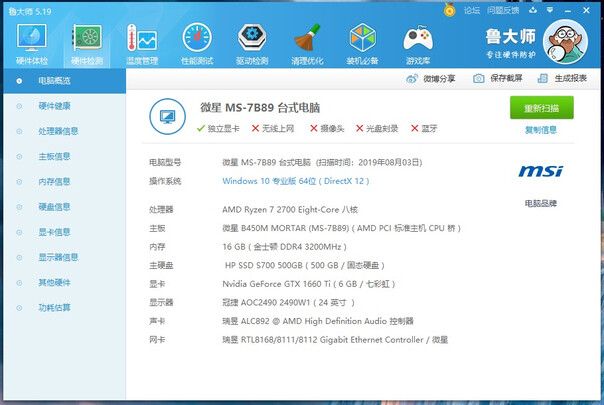The image size is (604, 405).
Task: Open the 游戏库 game controller icon
Action: coord(417,41)
